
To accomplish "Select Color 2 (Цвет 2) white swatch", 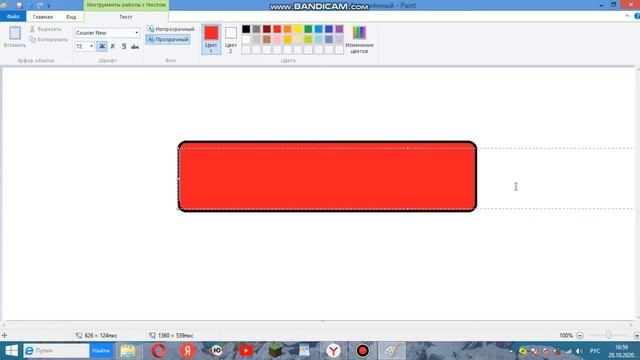I will (231, 39).
